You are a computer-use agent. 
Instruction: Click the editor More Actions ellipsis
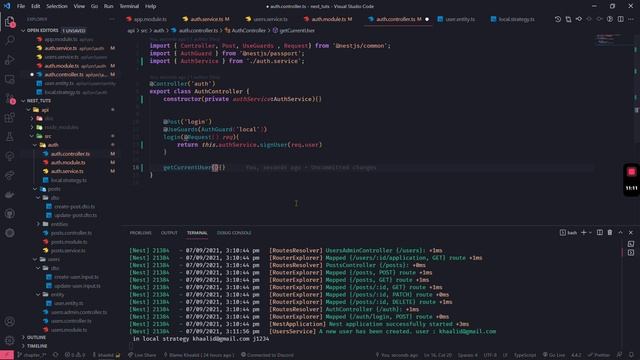pyautogui.click(x=631, y=19)
